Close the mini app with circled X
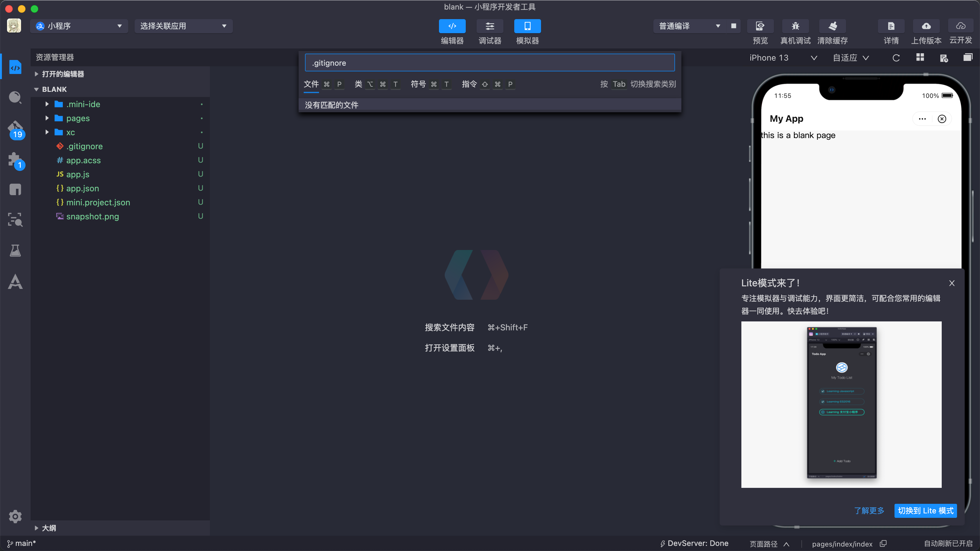The width and height of the screenshot is (980, 551). pos(942,119)
